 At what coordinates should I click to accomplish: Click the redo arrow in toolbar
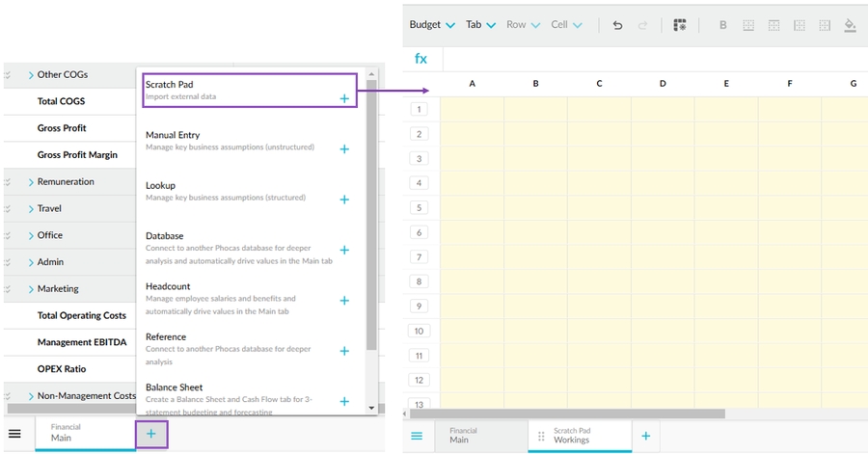pos(643,25)
